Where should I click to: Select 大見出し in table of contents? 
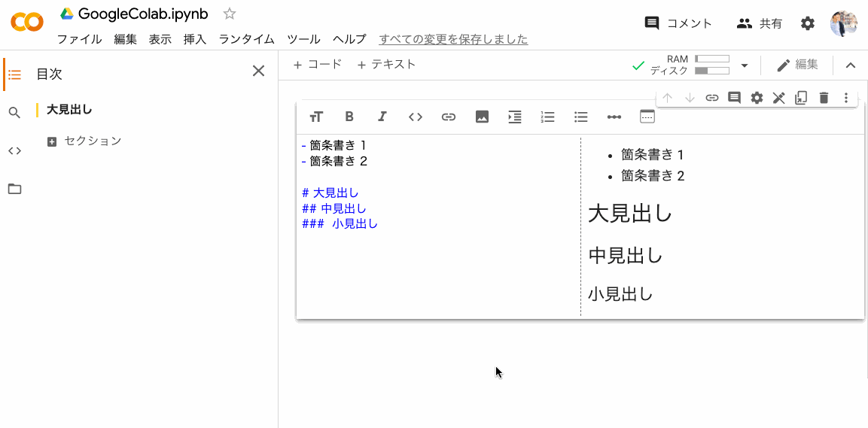(69, 110)
